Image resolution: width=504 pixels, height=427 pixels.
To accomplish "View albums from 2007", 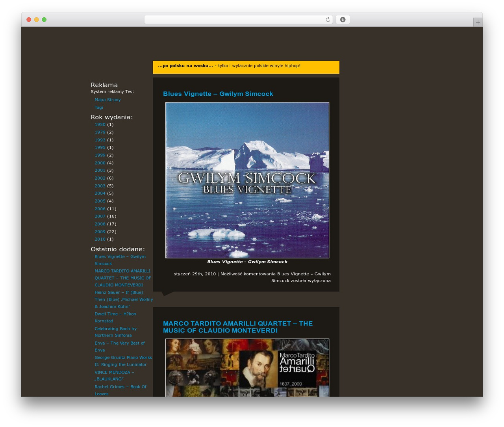I will point(100,216).
